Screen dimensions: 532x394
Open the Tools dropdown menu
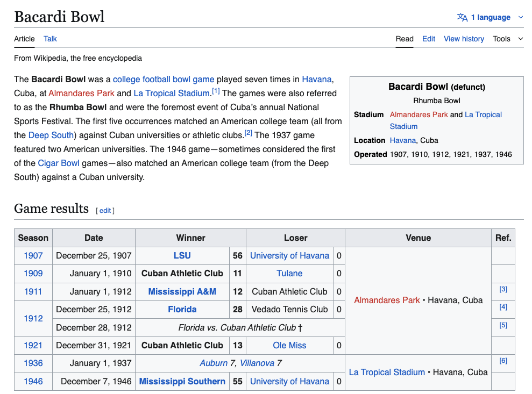click(x=507, y=39)
